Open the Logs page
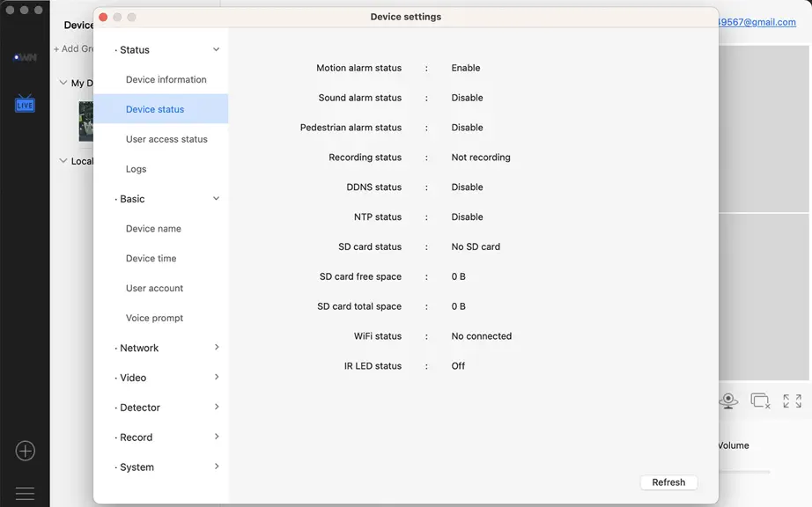Screen dimensions: 812x507 [136, 169]
